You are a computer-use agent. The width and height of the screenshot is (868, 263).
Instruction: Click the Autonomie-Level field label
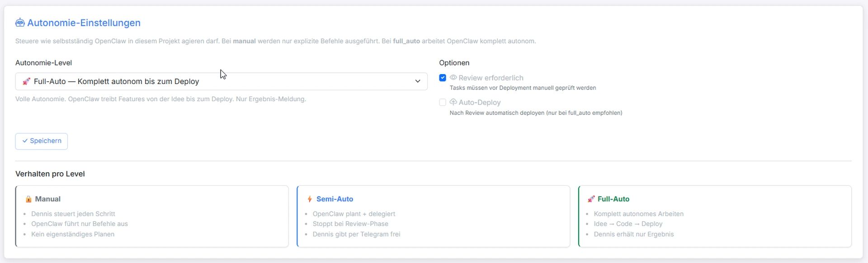coord(43,63)
